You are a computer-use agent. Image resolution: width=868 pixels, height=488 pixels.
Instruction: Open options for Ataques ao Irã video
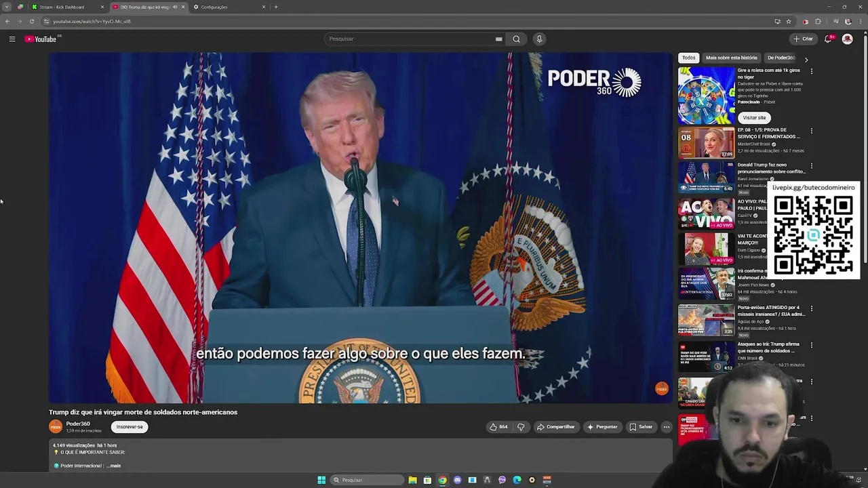pyautogui.click(x=811, y=345)
